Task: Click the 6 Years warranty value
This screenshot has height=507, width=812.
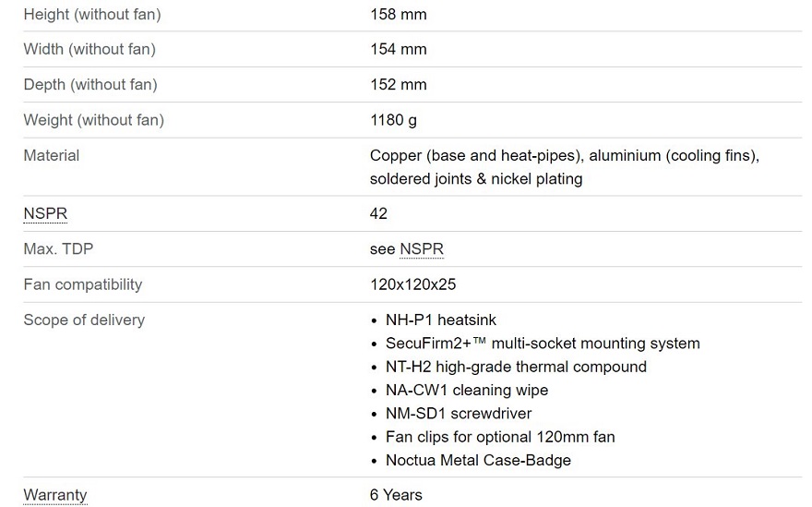Action: coord(396,495)
